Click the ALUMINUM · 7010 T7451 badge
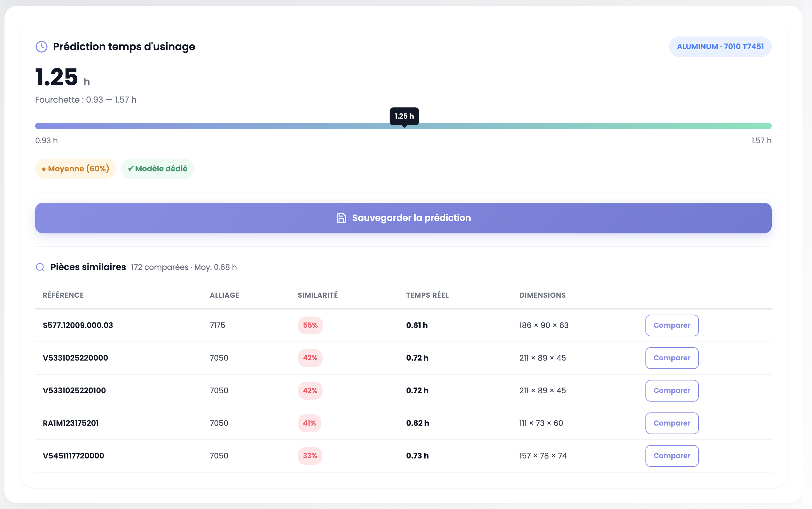This screenshot has height=509, width=812. pyautogui.click(x=720, y=46)
